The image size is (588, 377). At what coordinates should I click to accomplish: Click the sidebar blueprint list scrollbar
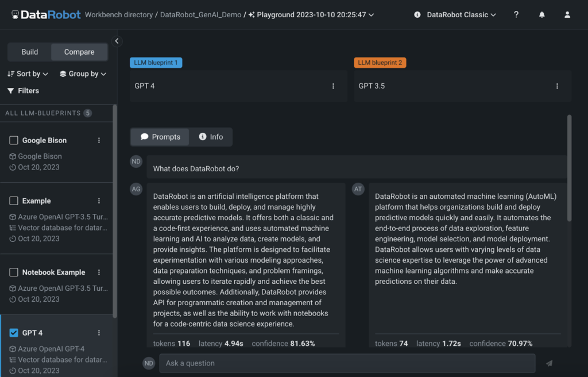(x=115, y=211)
